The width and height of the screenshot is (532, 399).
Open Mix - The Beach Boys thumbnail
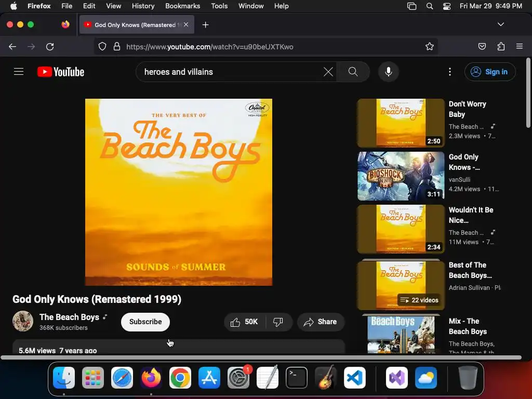401,335
